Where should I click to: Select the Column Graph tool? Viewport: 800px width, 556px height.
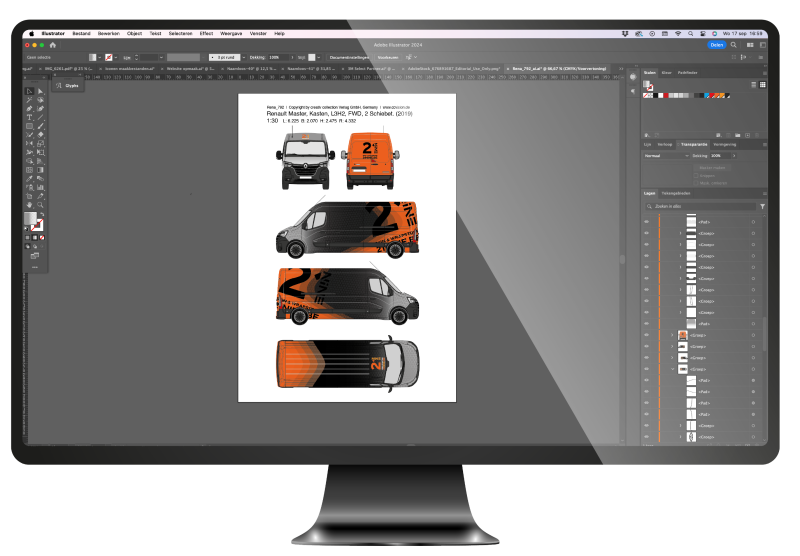tap(40, 187)
